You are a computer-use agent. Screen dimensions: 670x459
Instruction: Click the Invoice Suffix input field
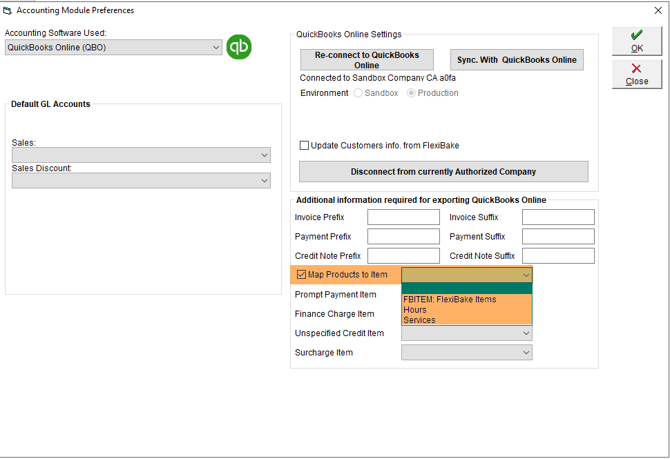coord(558,217)
